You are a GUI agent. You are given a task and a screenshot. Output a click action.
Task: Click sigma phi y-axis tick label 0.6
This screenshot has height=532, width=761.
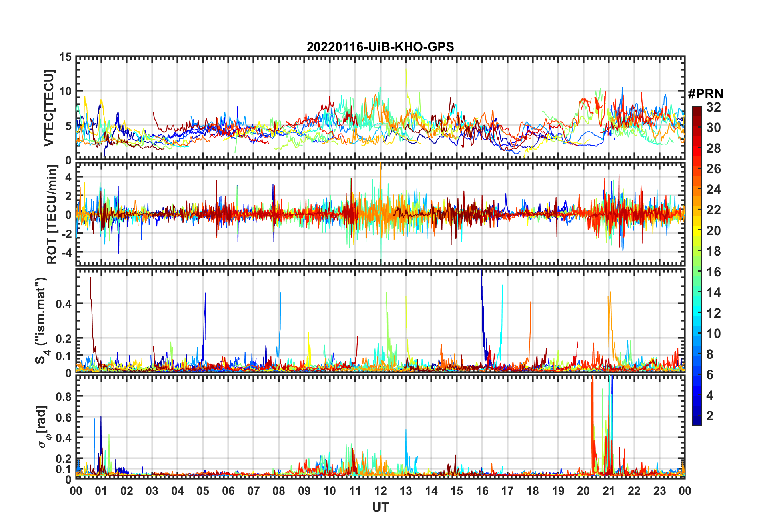tap(64, 417)
